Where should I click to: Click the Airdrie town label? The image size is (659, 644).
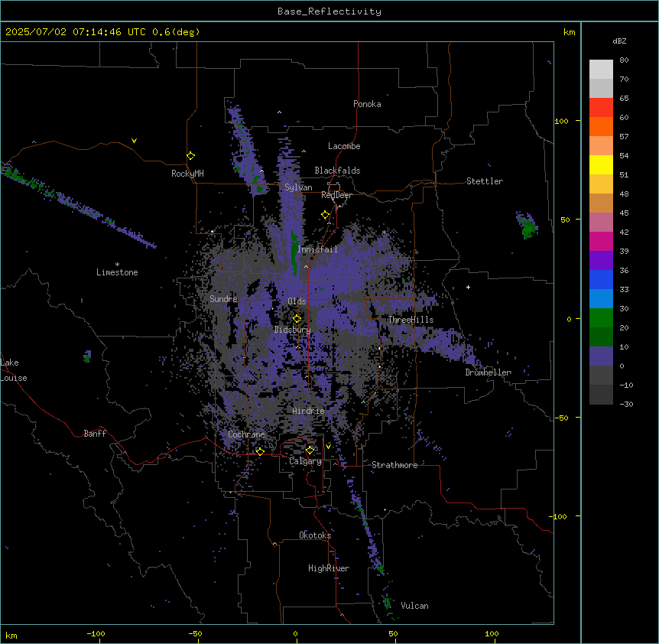(308, 411)
